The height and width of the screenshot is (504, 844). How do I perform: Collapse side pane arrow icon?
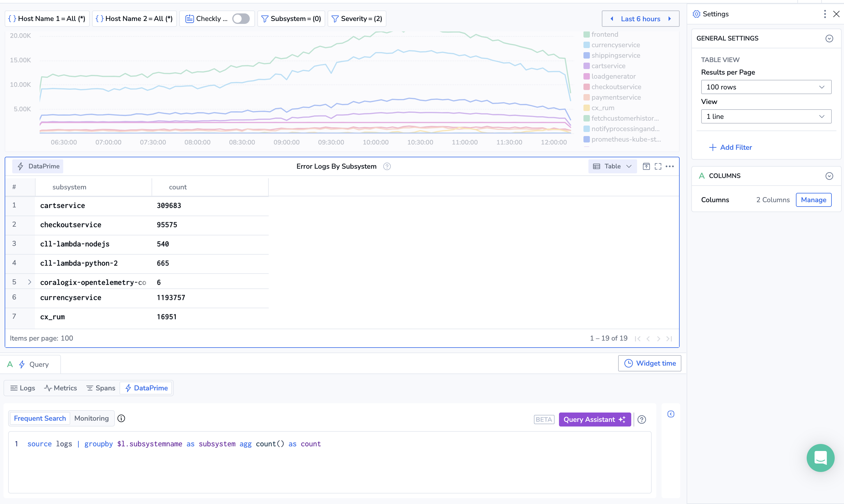(x=671, y=414)
